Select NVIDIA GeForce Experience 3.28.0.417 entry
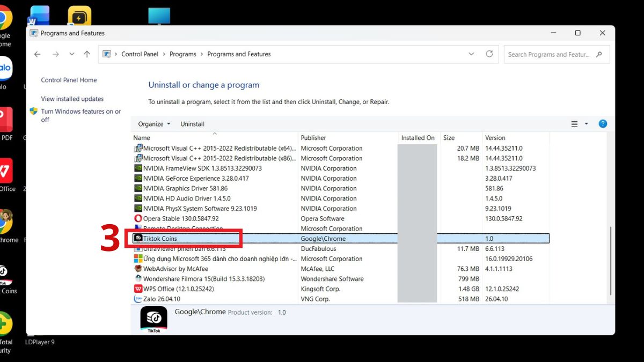The width and height of the screenshot is (644, 362). click(x=196, y=179)
